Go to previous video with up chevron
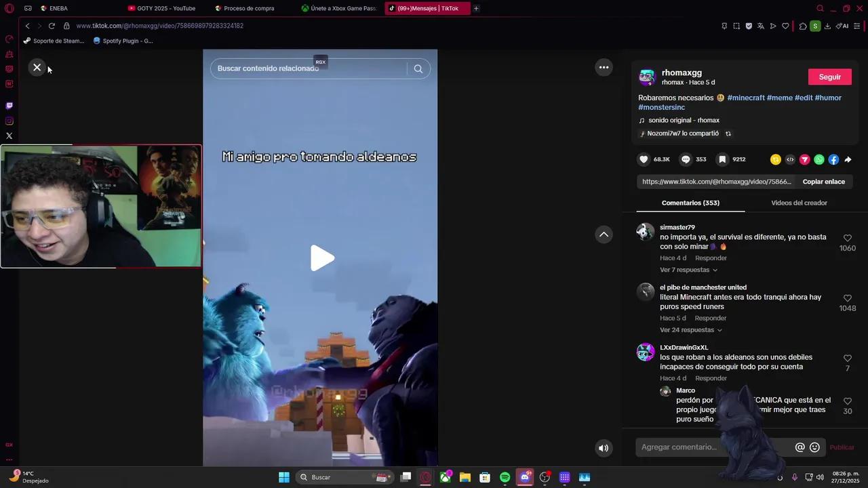The width and height of the screenshot is (868, 488). coord(604,235)
